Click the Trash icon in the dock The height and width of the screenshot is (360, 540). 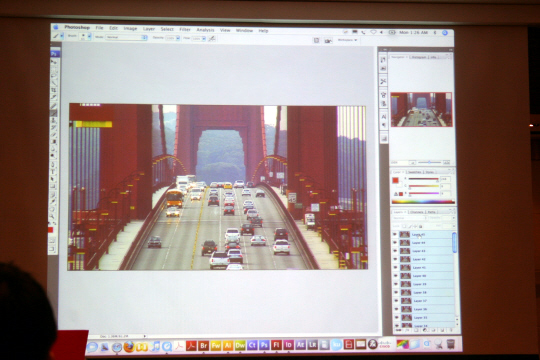[x=450, y=343]
